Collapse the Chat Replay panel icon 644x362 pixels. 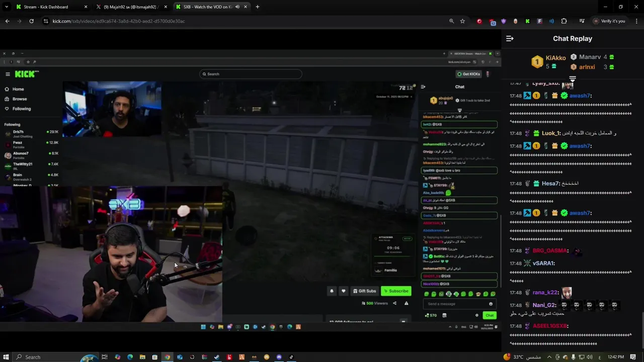510,39
